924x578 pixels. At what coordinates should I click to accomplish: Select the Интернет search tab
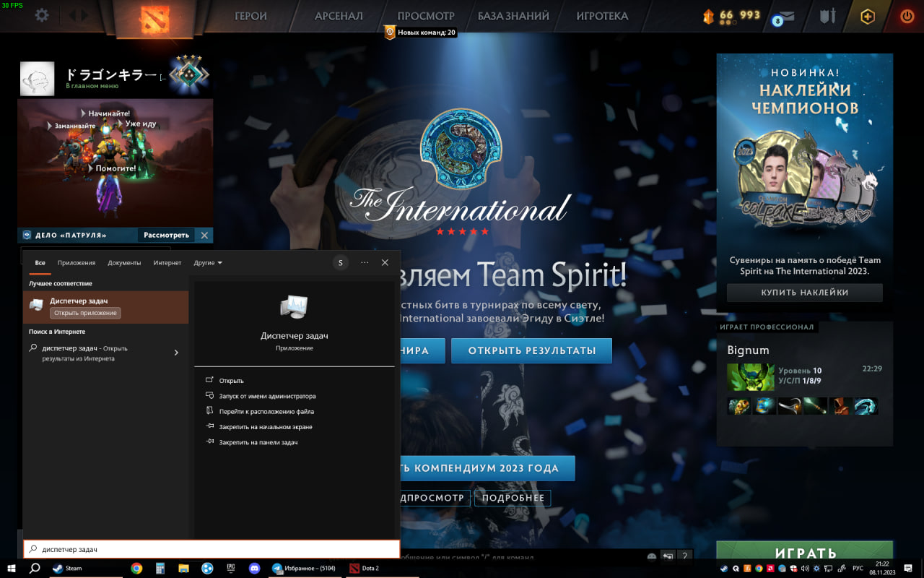pos(167,263)
